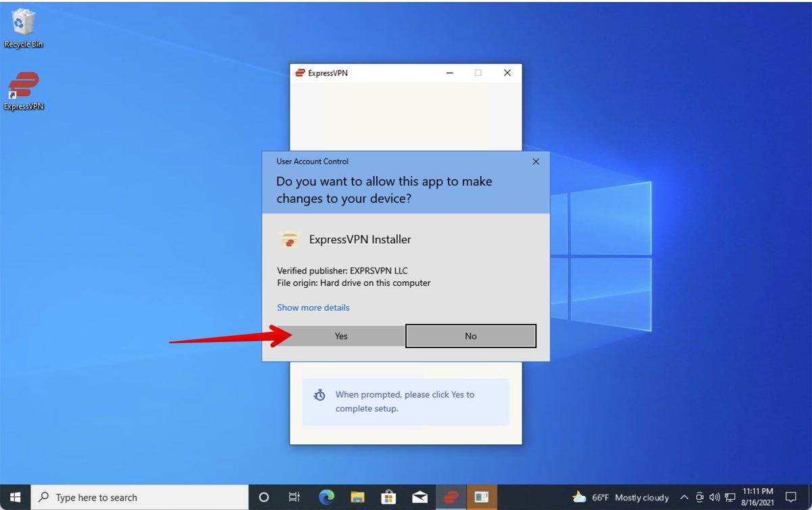
Task: Click the 'Verified publisher: EXPRSVPN LLC' text
Action: (x=342, y=270)
